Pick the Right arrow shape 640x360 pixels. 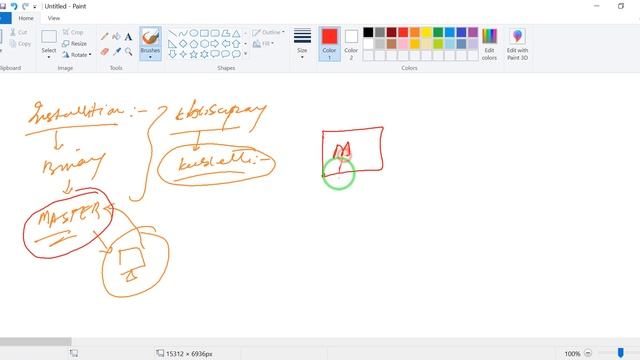[x=215, y=44]
